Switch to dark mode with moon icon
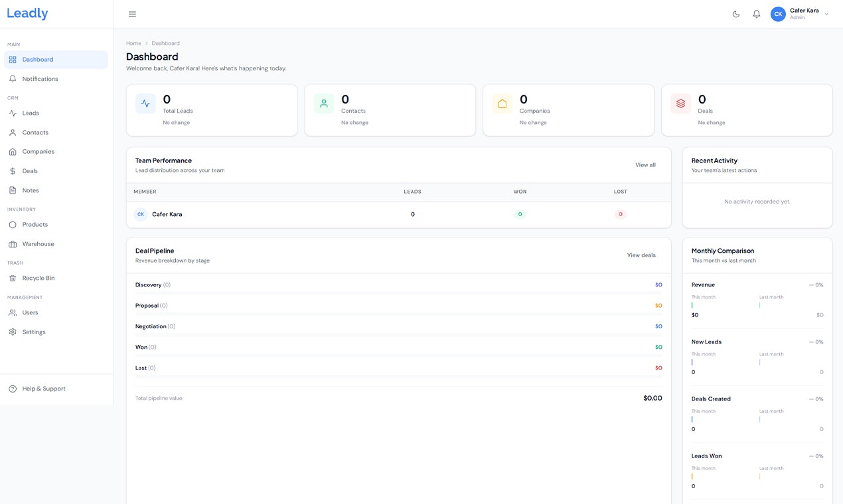 point(736,14)
